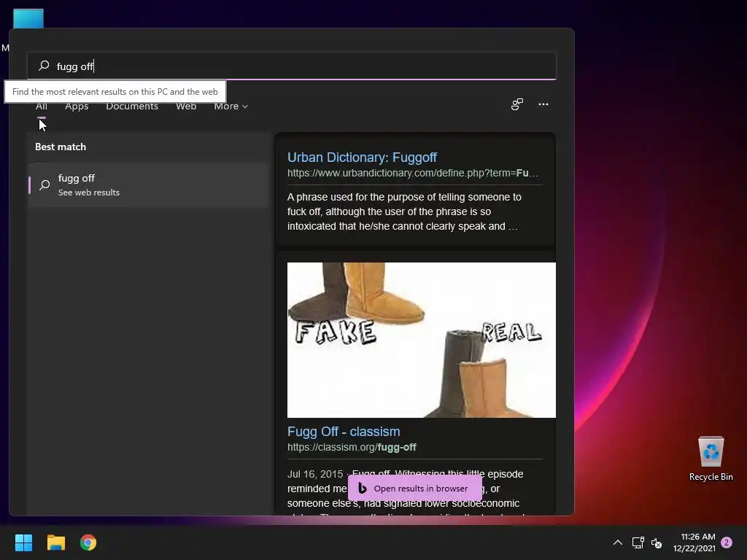Show hidden tray icons chevron
The image size is (747, 560).
[x=617, y=542]
